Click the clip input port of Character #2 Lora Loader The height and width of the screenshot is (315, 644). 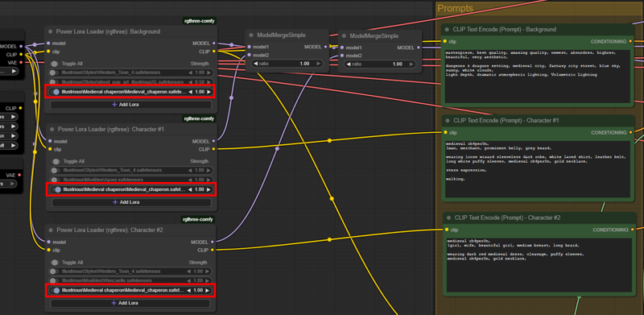[x=48, y=250]
